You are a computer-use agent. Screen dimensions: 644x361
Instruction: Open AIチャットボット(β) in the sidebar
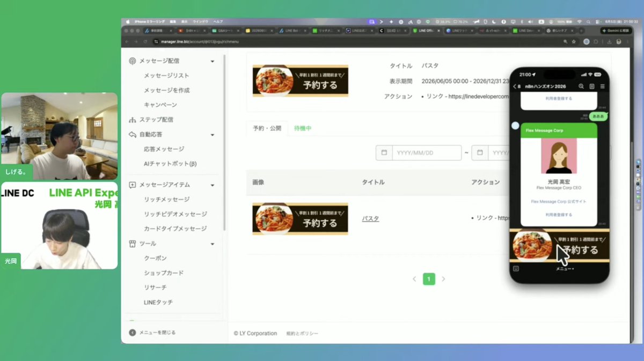pos(170,164)
